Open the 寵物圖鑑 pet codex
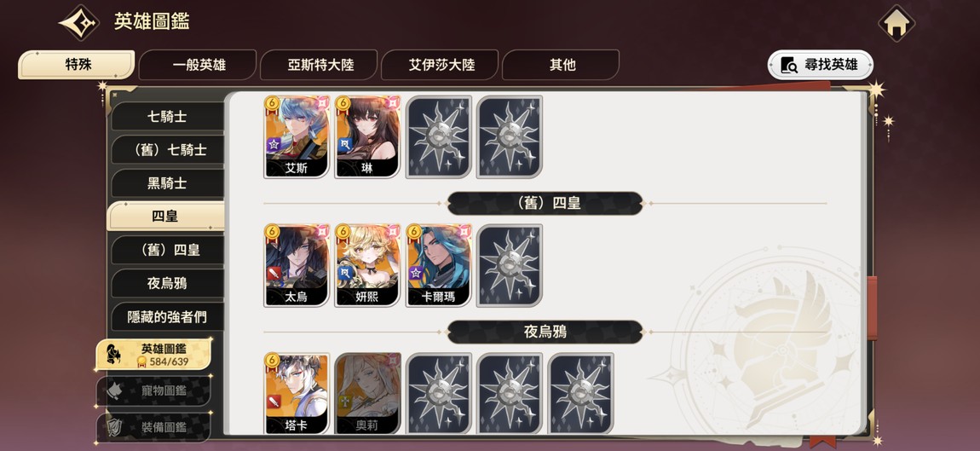 (x=153, y=391)
